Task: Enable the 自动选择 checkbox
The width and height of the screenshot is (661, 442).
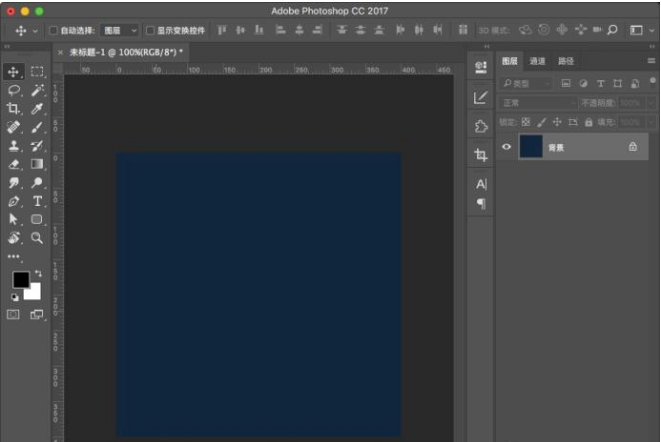Action: [53, 31]
